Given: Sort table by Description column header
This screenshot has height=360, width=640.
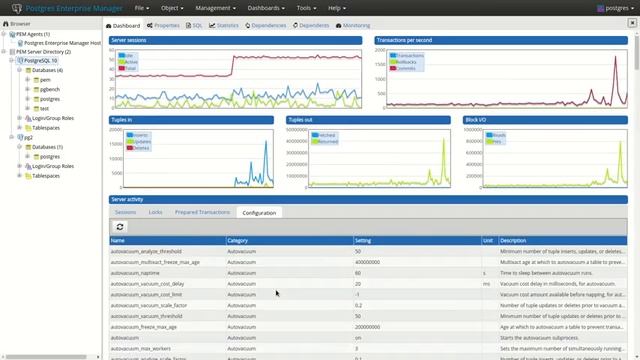Looking at the screenshot, I should (563, 240).
